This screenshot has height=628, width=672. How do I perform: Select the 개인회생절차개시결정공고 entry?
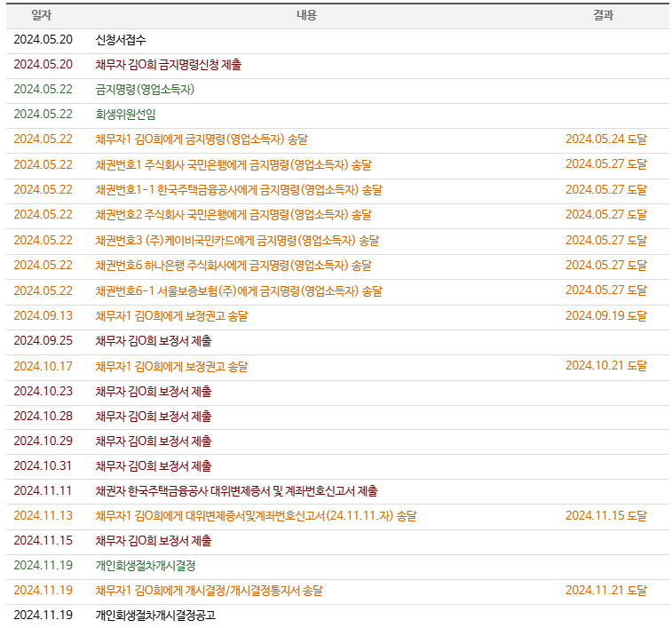coord(155,616)
